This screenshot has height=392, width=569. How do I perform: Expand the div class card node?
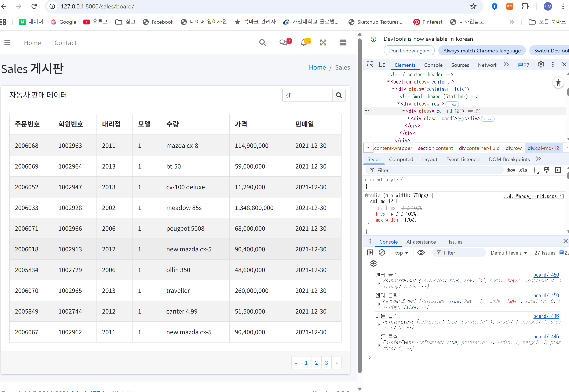[x=409, y=118]
